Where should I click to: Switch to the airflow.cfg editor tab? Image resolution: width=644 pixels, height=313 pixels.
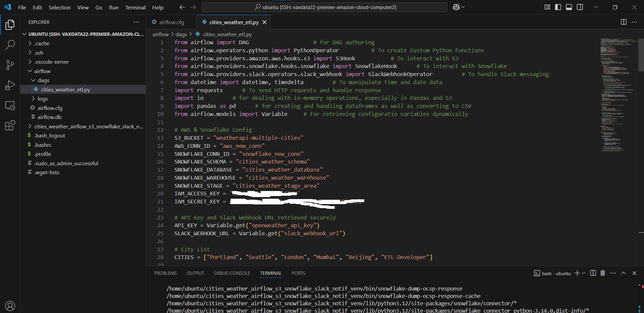[x=171, y=22]
